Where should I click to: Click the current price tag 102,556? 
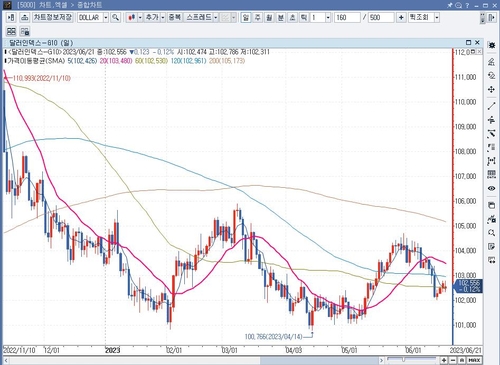tap(469, 286)
